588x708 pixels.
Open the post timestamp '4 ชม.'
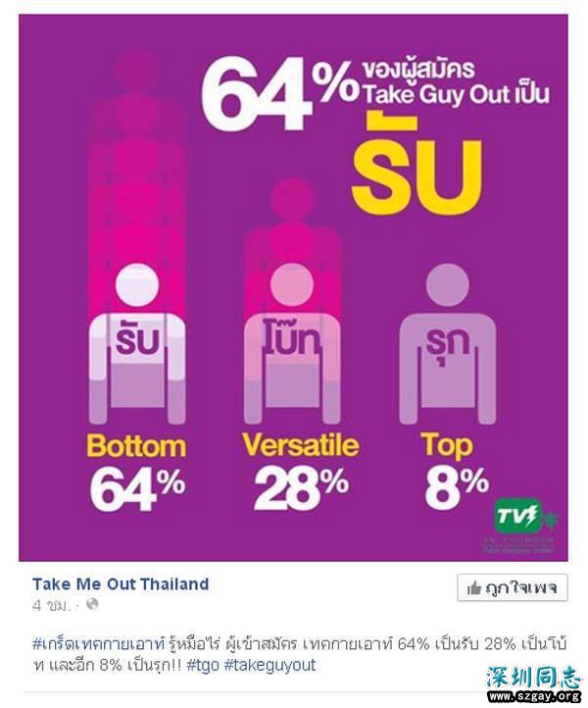[51, 605]
